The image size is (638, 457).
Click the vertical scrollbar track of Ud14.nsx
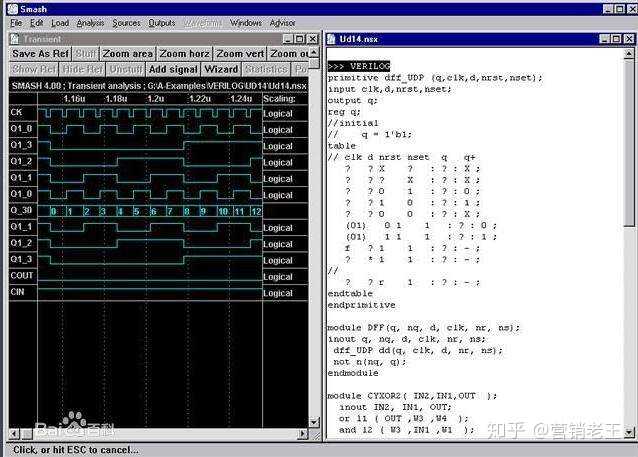(x=629, y=300)
